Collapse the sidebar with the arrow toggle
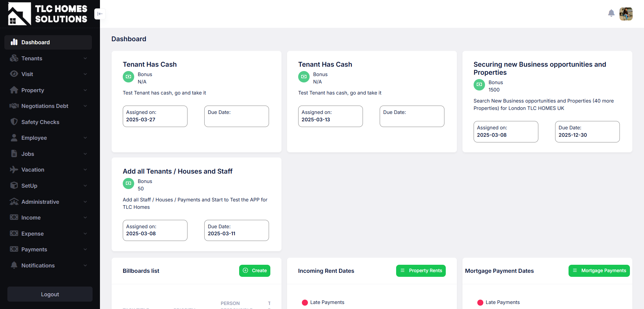644x309 pixels. [x=100, y=14]
